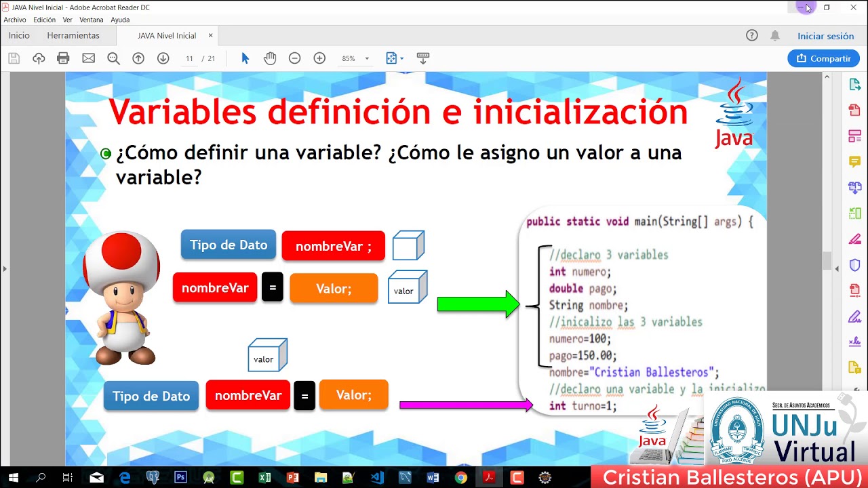Open PowerPoint from taskbar
The height and width of the screenshot is (488, 868).
coord(292,477)
